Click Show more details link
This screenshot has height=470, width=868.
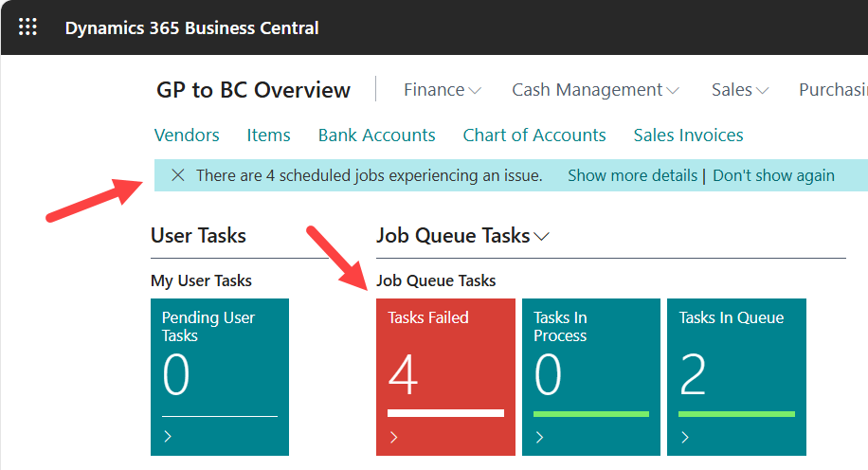pyautogui.click(x=632, y=175)
